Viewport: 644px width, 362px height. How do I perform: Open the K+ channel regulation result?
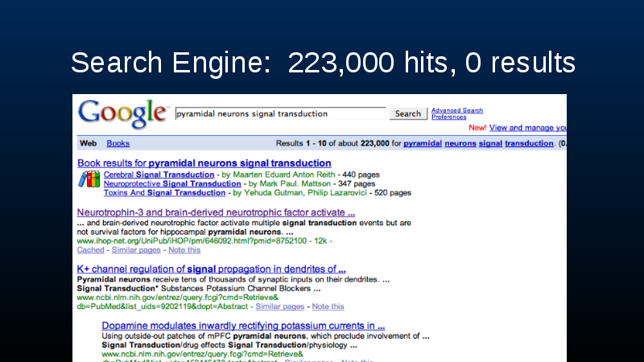211,269
